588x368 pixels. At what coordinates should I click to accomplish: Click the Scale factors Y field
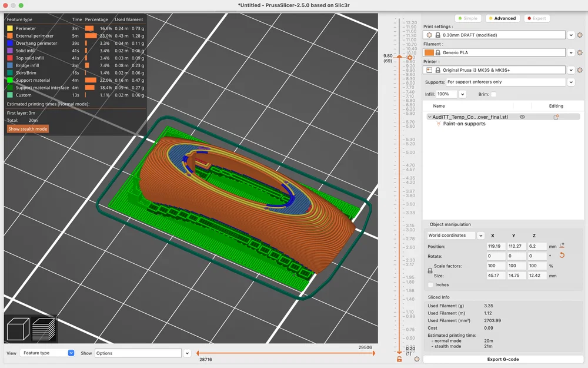point(516,266)
